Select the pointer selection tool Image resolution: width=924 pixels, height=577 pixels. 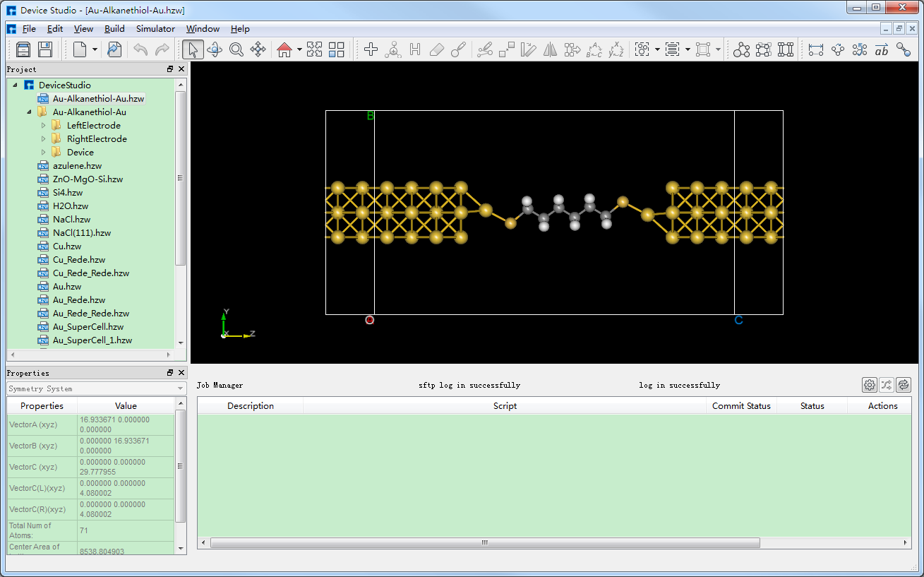point(192,49)
